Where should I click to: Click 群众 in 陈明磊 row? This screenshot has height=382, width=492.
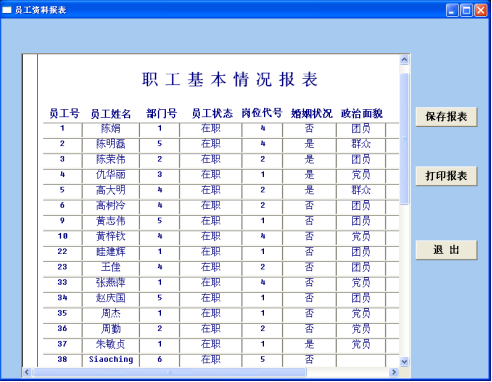tap(361, 144)
